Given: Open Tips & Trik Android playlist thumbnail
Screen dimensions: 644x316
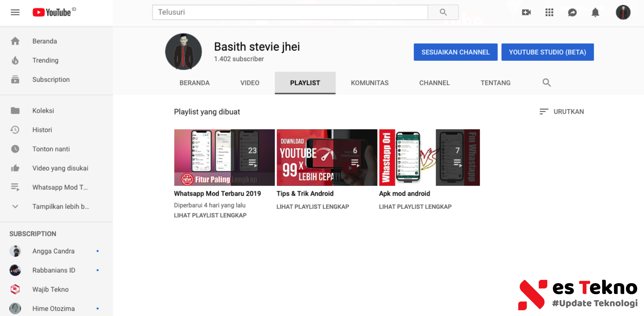Looking at the screenshot, I should [327, 157].
